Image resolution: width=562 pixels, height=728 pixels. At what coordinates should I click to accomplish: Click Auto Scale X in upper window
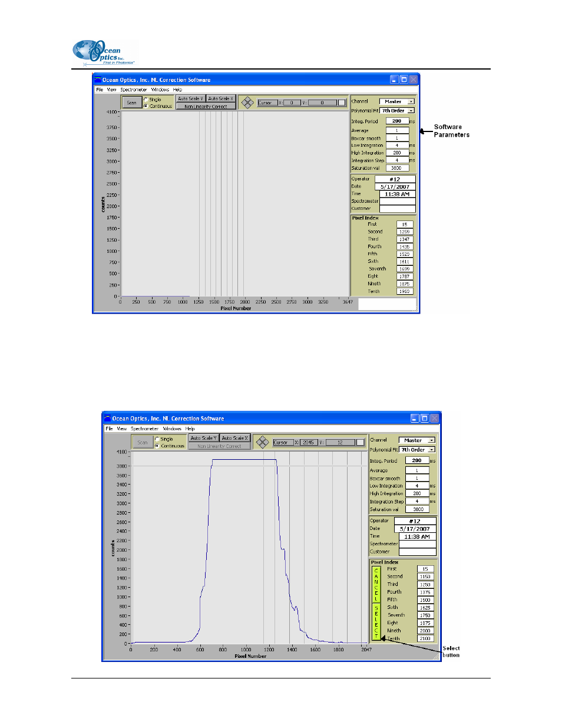click(220, 98)
